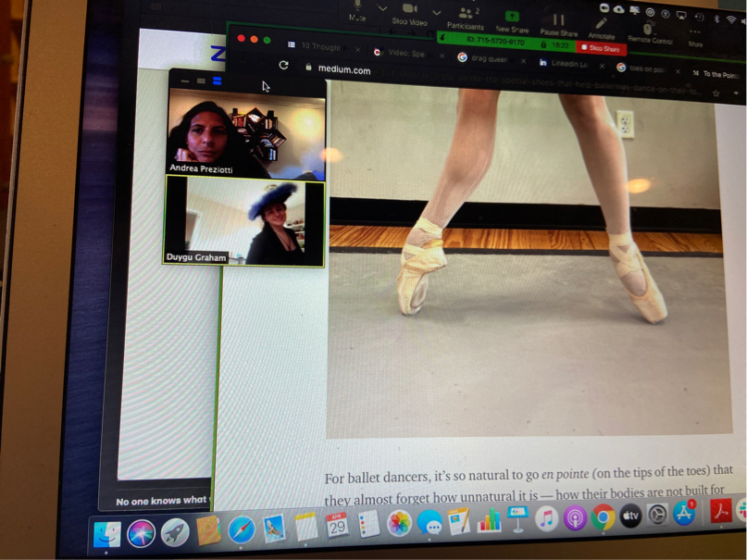
Task: Open System Preferences gear in dock
Action: [657, 515]
